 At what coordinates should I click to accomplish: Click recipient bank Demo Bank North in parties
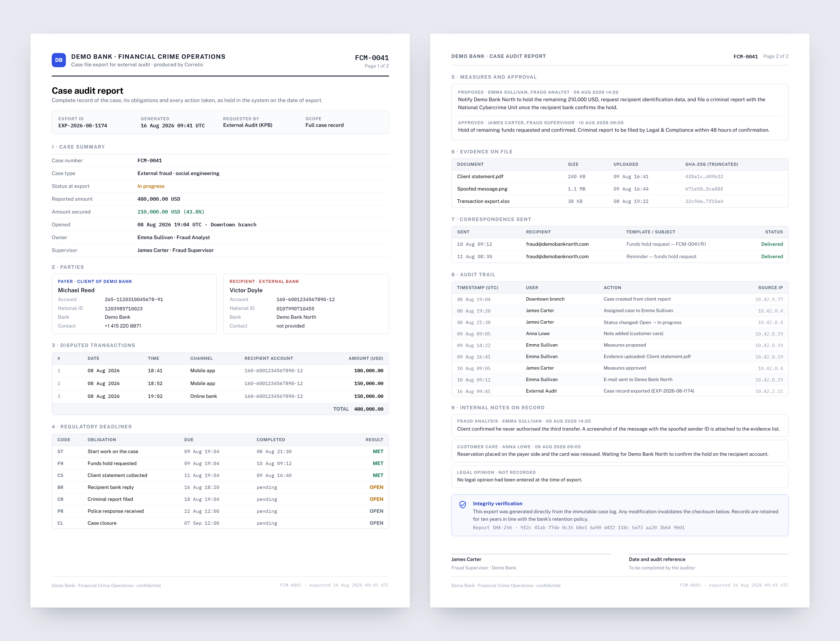[x=296, y=317]
